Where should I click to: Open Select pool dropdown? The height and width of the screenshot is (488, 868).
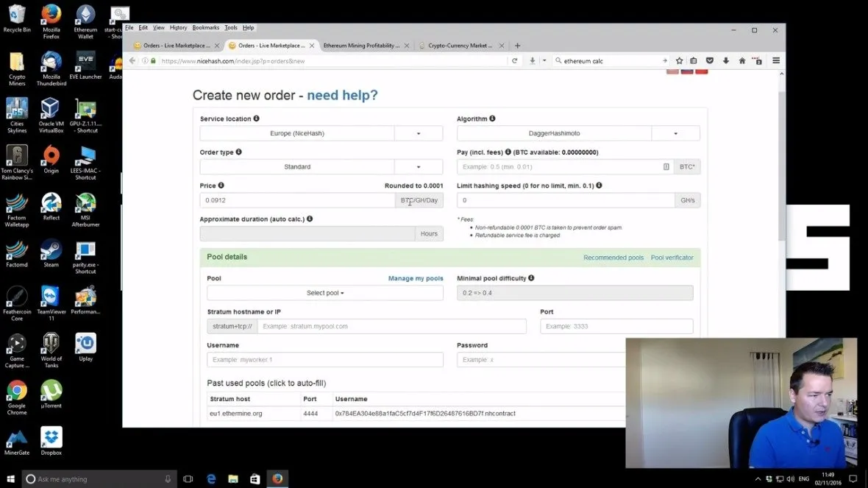pyautogui.click(x=325, y=293)
